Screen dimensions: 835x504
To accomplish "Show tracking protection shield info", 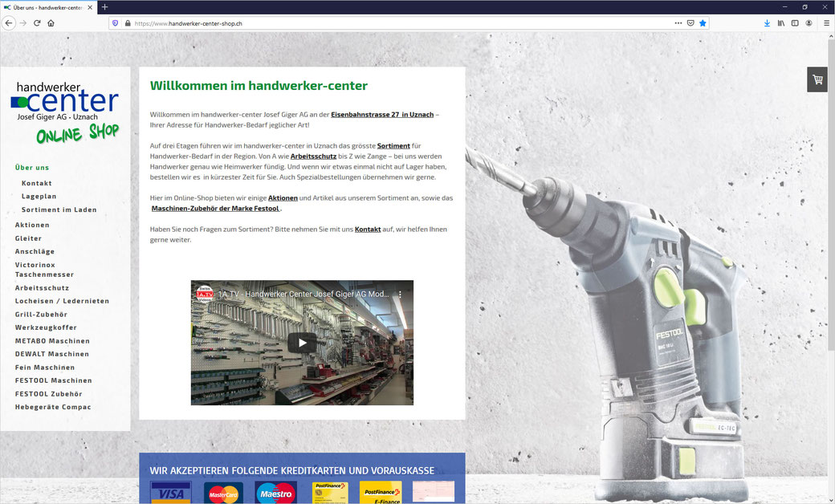I will (x=115, y=23).
